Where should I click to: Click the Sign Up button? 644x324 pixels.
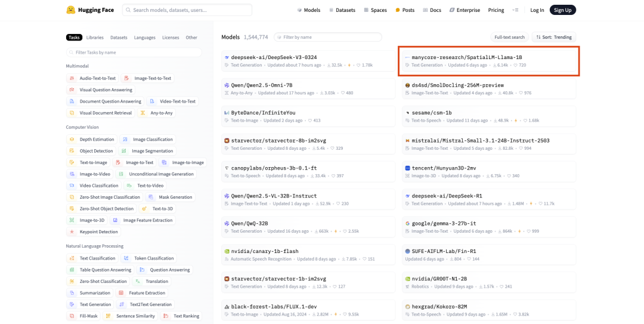(563, 10)
